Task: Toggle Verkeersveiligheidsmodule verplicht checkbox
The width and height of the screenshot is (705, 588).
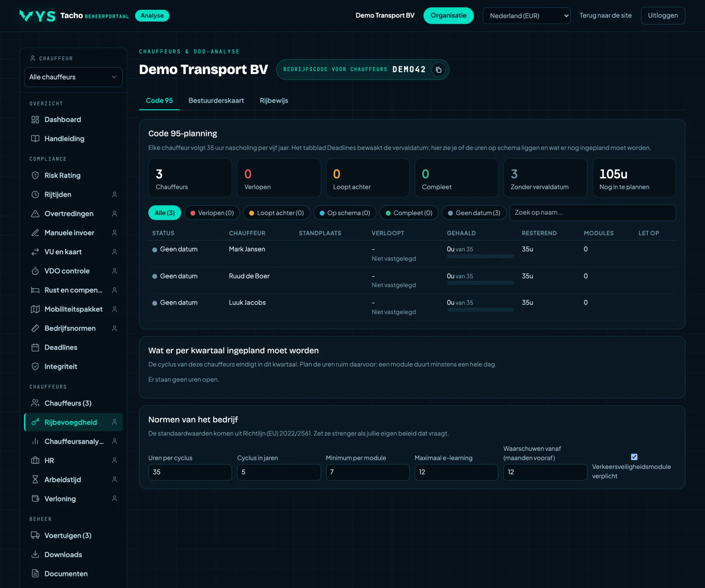Action: (x=634, y=457)
